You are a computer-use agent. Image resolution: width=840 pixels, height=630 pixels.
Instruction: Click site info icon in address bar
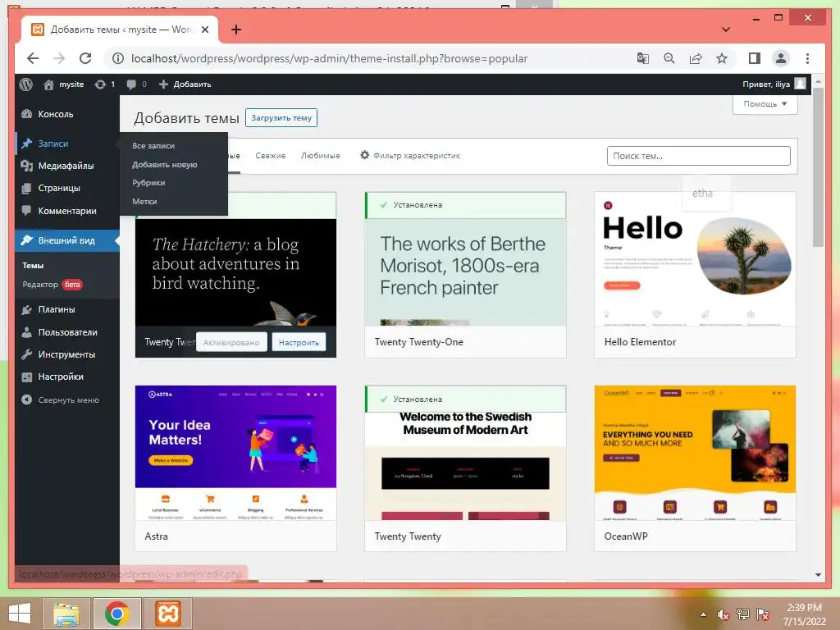[x=118, y=58]
